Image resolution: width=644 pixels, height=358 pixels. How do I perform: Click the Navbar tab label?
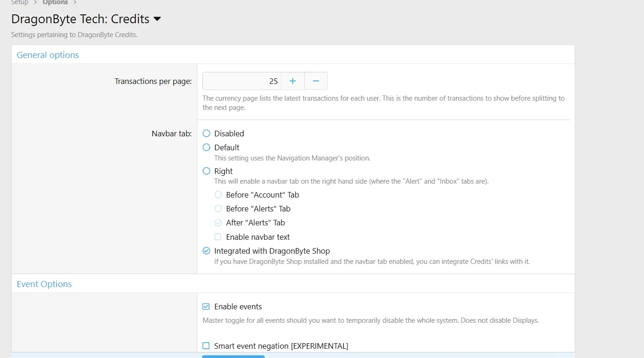point(172,134)
